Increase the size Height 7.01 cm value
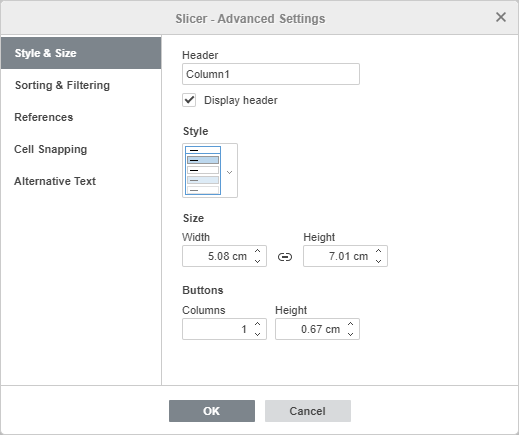Viewport: 519px width, 435px height. pos(378,251)
